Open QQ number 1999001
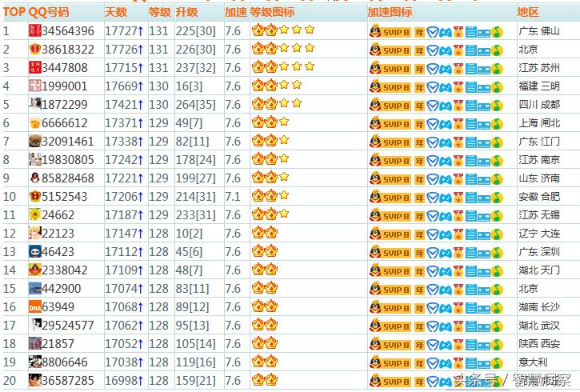This screenshot has height=392, width=580. pyautogui.click(x=64, y=86)
